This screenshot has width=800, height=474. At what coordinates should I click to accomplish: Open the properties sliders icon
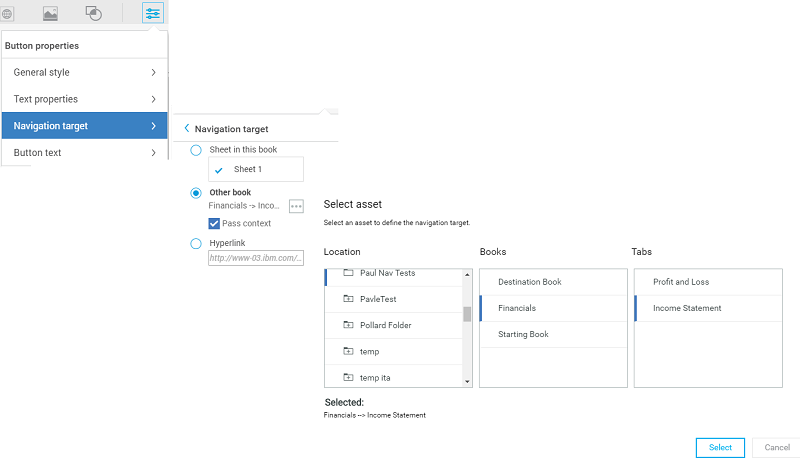tap(153, 13)
